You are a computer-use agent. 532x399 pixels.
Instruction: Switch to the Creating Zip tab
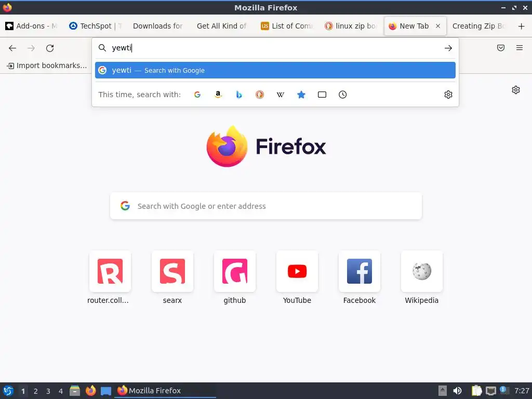pyautogui.click(x=478, y=26)
